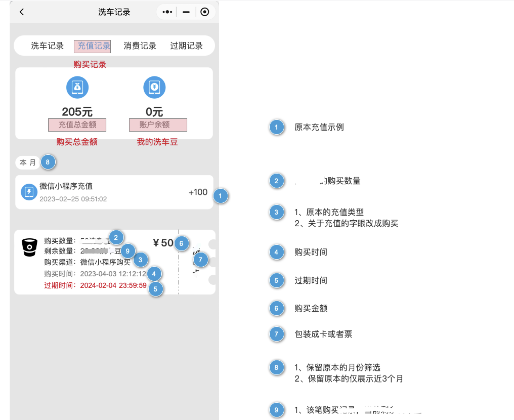Click the lightning recharge icon on 微信小程序充值 row
514x420 pixels.
29,192
